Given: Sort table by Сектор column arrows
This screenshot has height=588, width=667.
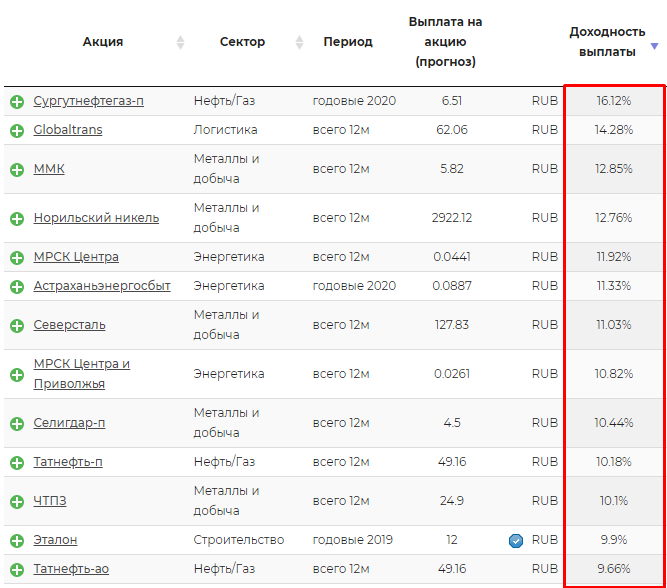Looking at the screenshot, I should coord(299,42).
